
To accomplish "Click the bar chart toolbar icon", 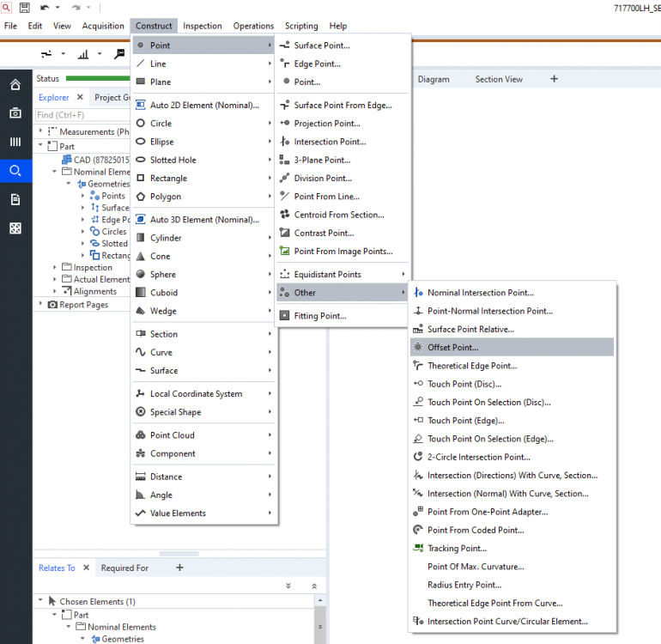I will click(x=83, y=54).
